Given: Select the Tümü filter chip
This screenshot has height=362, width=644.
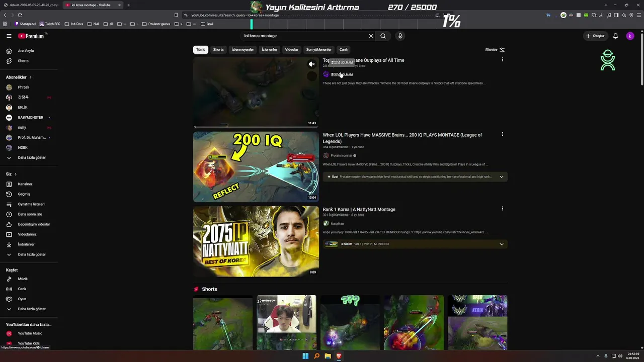Looking at the screenshot, I should [x=201, y=50].
